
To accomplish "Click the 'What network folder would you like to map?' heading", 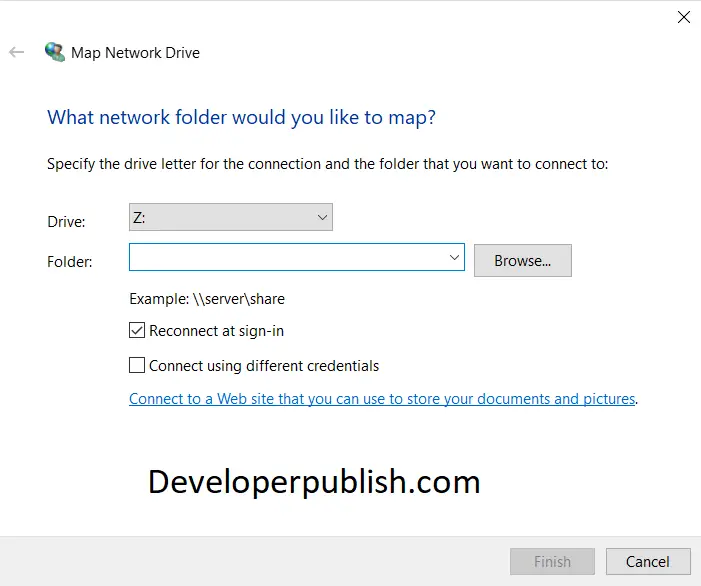I will click(241, 118).
